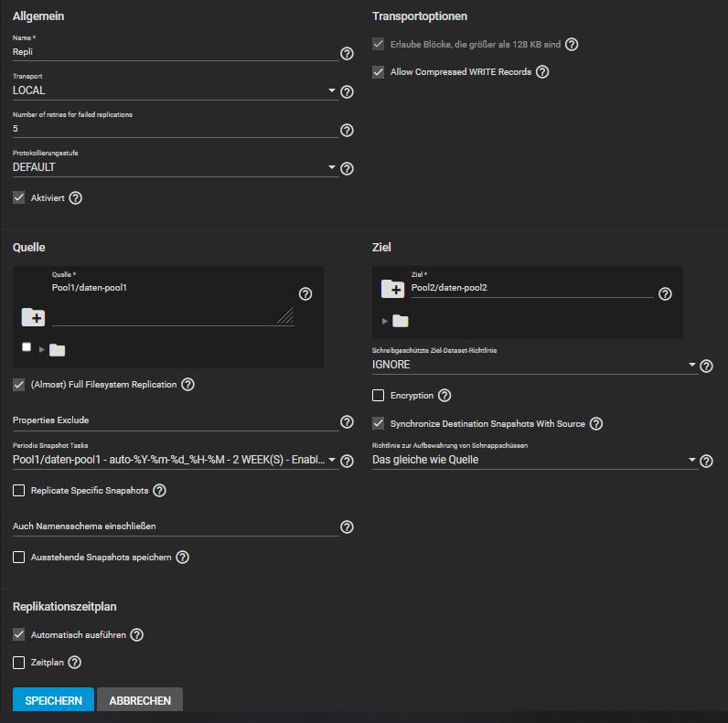Screen dimensions: 728x723
Task: Show help for Protokollierungsstufe
Action: [347, 168]
